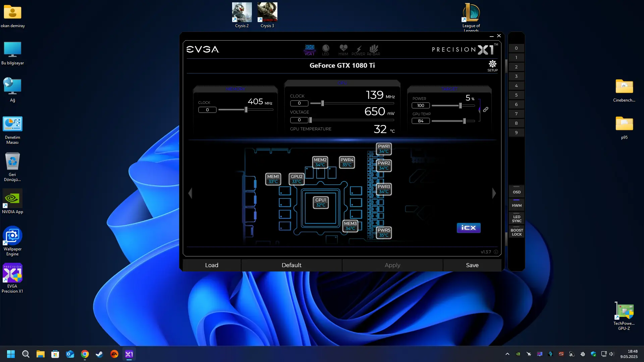
Task: Click the link icon for power and temp targets
Action: [x=485, y=110]
